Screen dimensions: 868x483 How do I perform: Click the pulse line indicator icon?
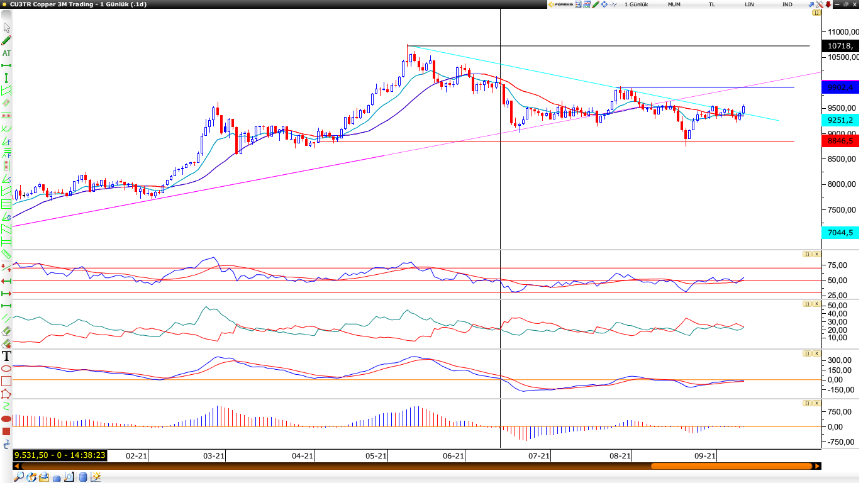(613, 4)
